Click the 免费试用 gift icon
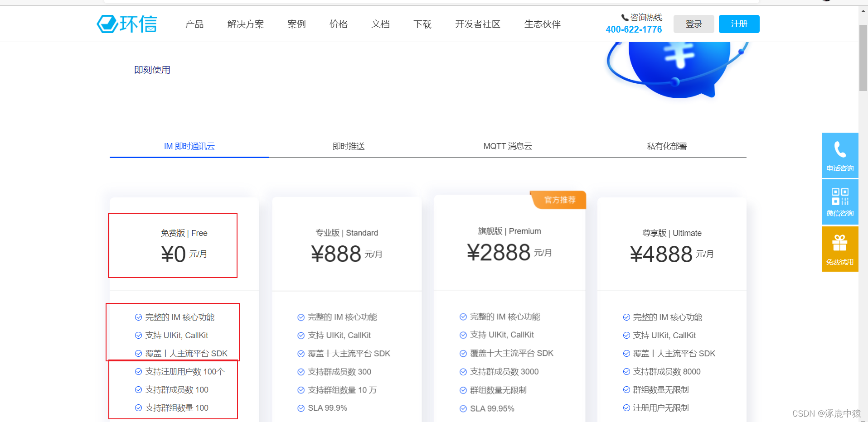 click(x=840, y=243)
